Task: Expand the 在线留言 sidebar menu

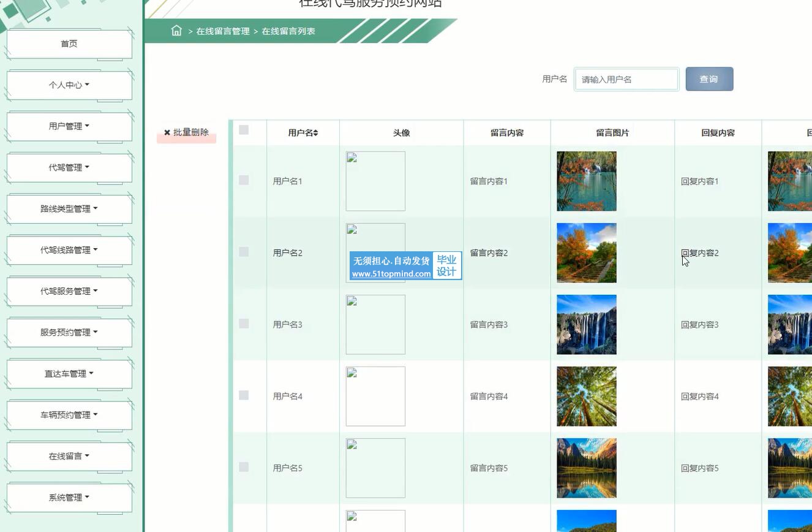Action: tap(69, 456)
